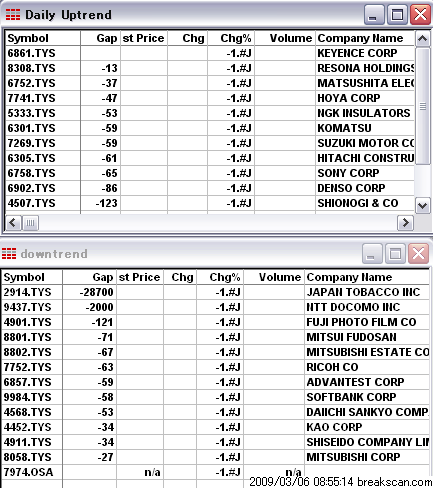Minimize the downtrend window
Image resolution: width=433 pixels, height=488 pixels.
372,254
